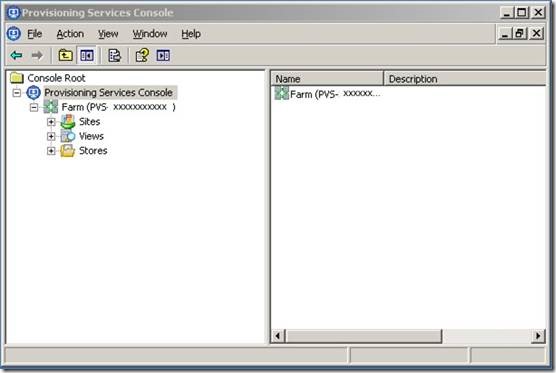Open the Help toolbar icon

(x=142, y=55)
